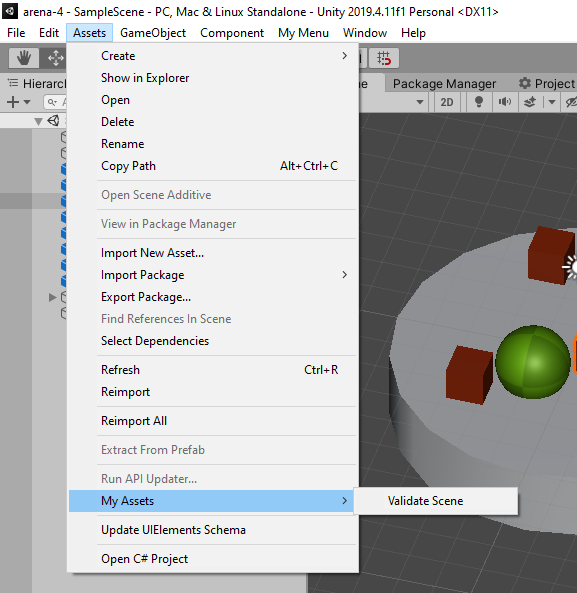Select the red cube beside green sphere
This screenshot has width=577, height=593.
(469, 375)
